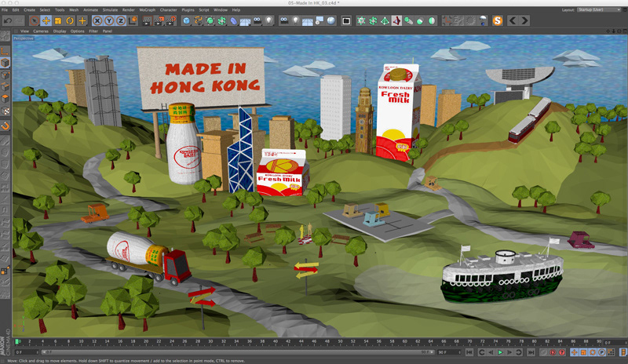Click the red Record Active Objects button
This screenshot has height=364, width=628.
click(x=553, y=352)
